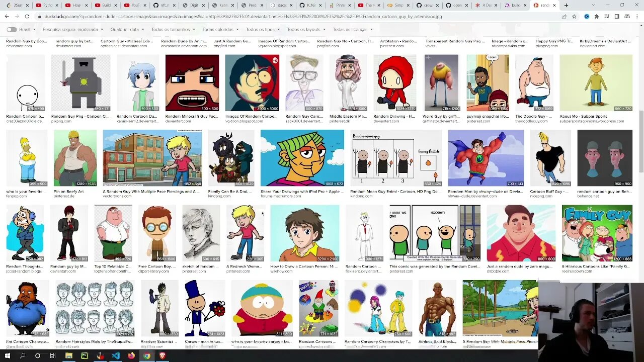Open the Johnny Bravo image result

(550, 158)
